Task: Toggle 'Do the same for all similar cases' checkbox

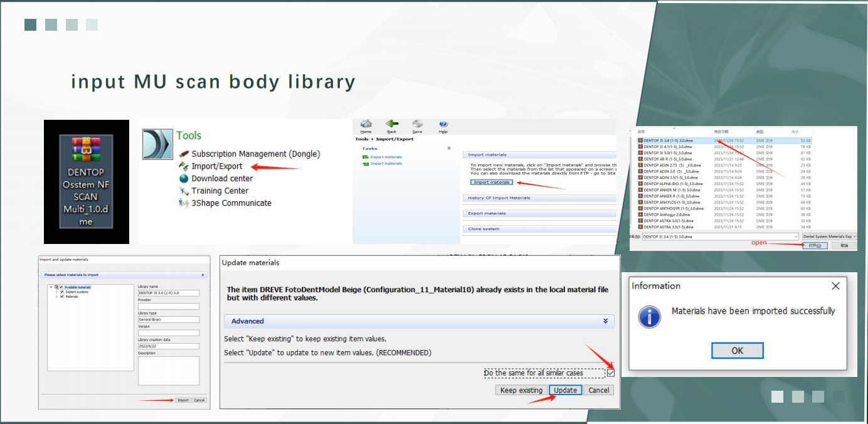Action: coord(610,373)
